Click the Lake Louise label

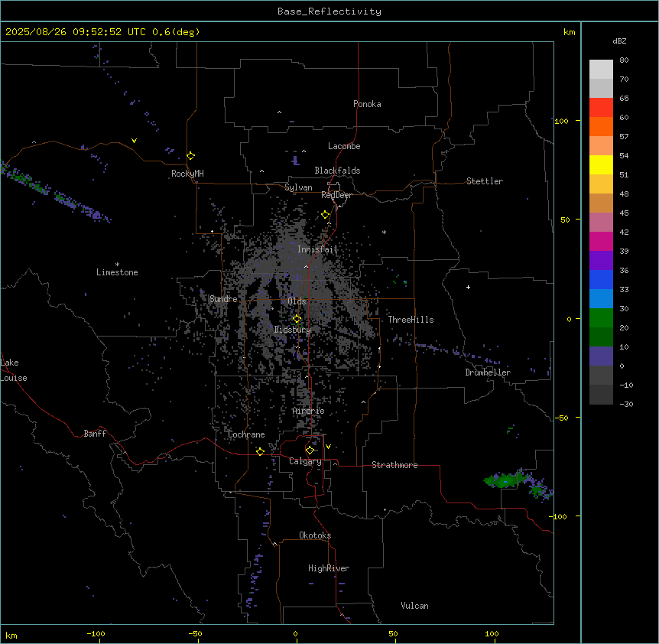(x=14, y=370)
